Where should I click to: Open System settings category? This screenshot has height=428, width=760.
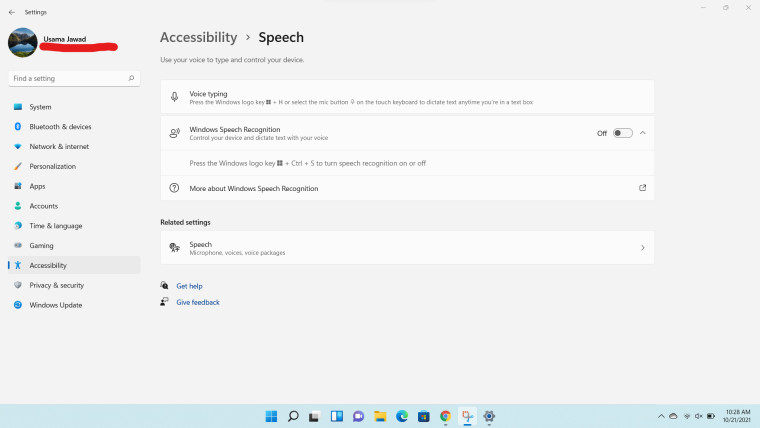point(74,107)
